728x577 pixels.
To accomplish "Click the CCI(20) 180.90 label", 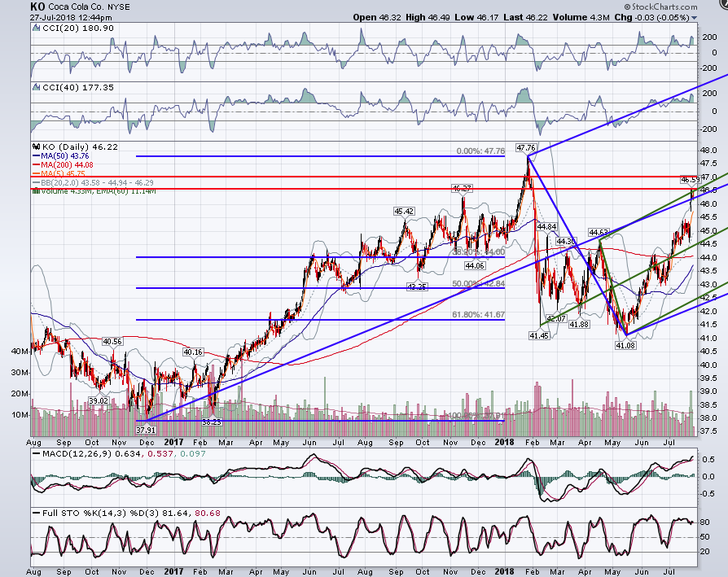I will [78, 28].
